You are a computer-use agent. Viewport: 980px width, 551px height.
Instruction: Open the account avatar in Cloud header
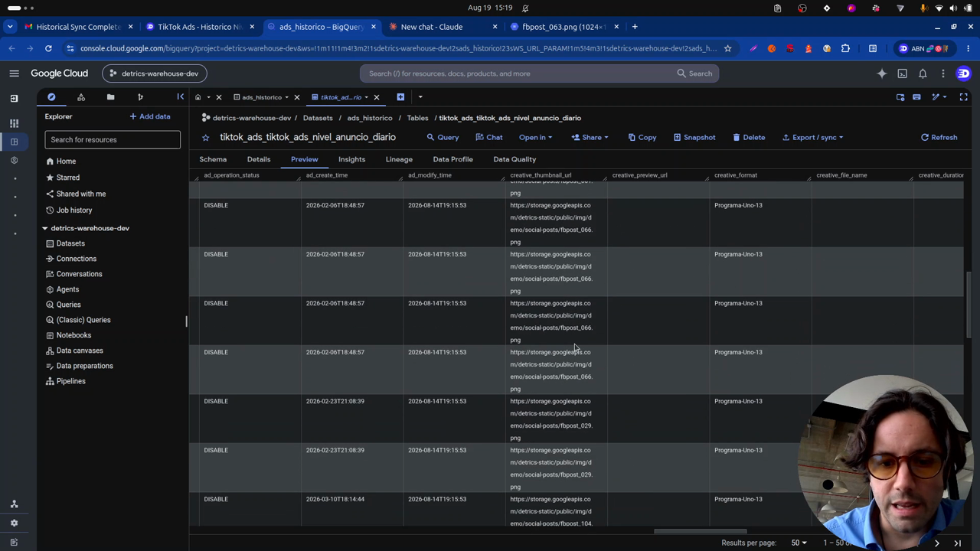pyautogui.click(x=963, y=73)
